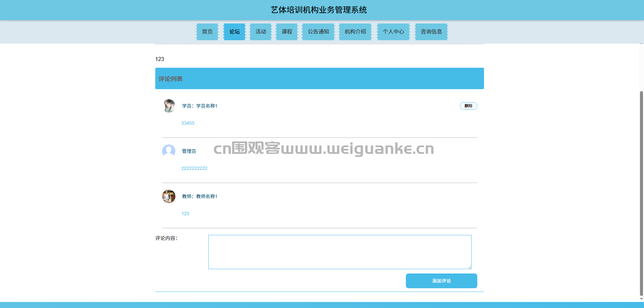The width and height of the screenshot is (644, 308).
Task: Click the name 教师：教师名称1
Action: click(x=200, y=196)
